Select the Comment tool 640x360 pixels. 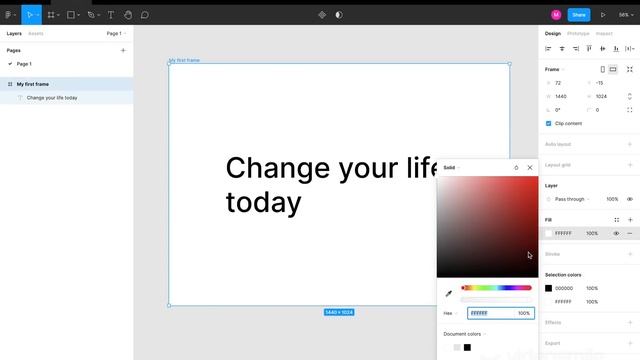tap(144, 15)
